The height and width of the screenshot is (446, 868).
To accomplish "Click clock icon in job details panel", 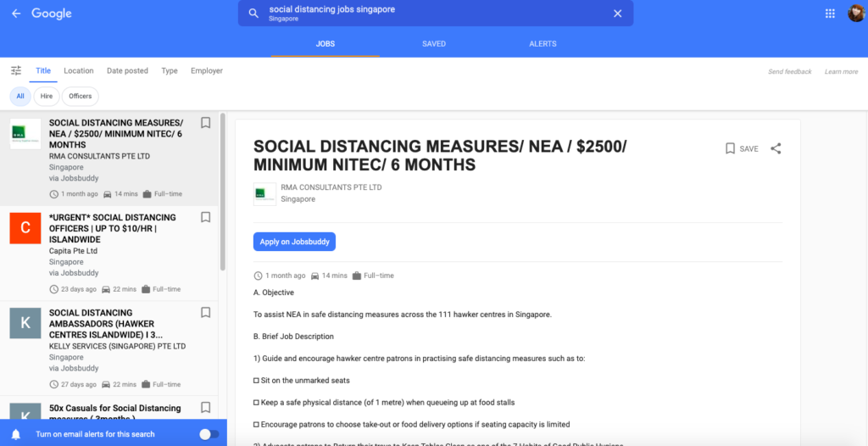I will pyautogui.click(x=258, y=276).
